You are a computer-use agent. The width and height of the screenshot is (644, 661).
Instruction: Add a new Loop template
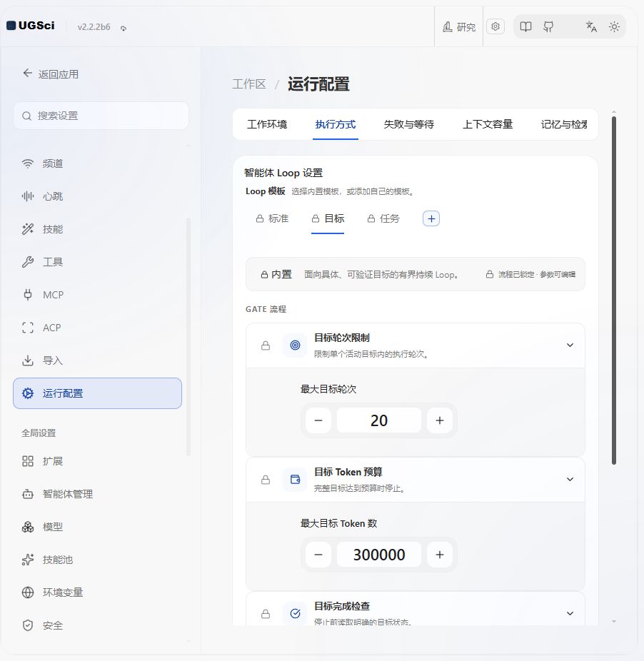tap(431, 219)
